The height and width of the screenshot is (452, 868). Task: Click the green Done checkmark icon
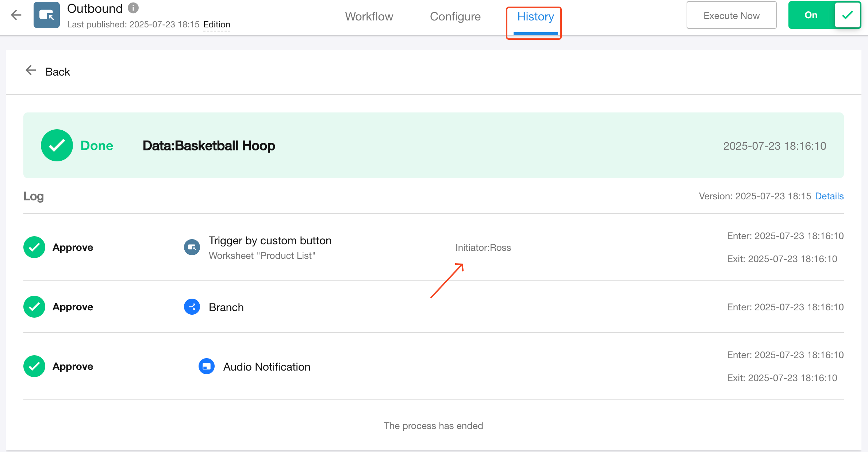(x=57, y=145)
